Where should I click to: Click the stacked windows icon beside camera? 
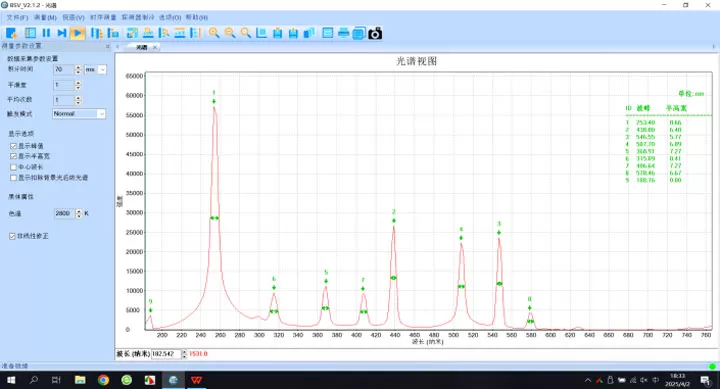pyautogui.click(x=359, y=33)
